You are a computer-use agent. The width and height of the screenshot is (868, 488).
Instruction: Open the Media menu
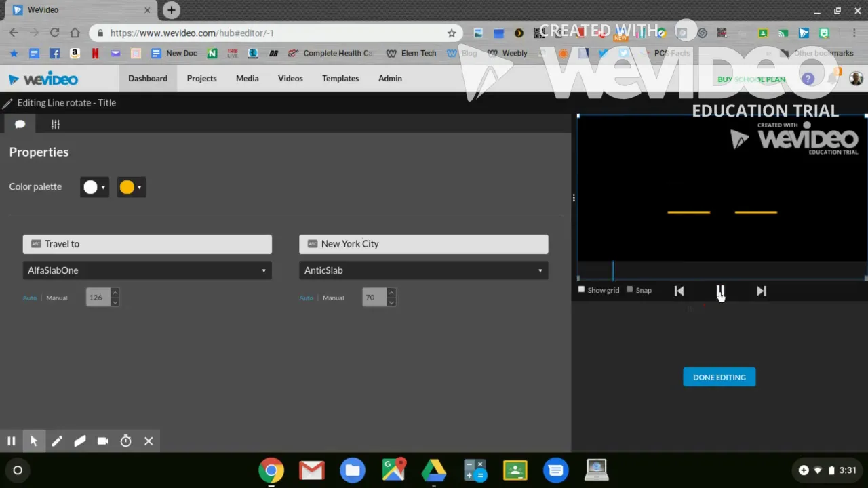(x=248, y=79)
